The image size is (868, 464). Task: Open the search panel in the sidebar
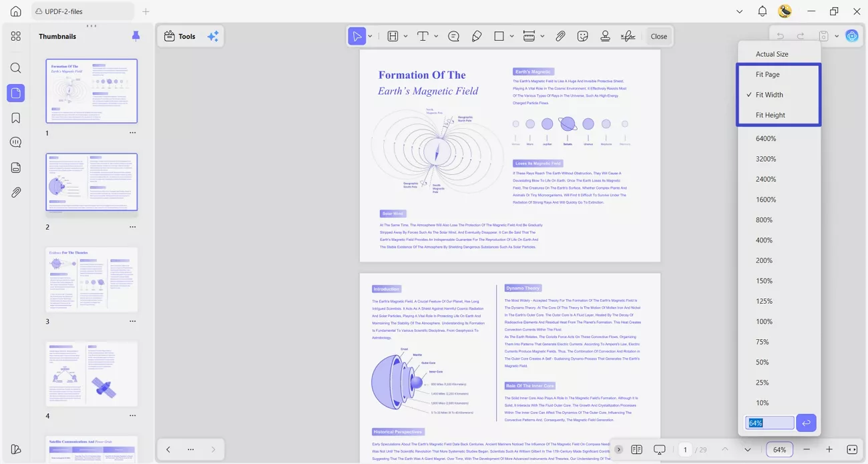coord(15,68)
